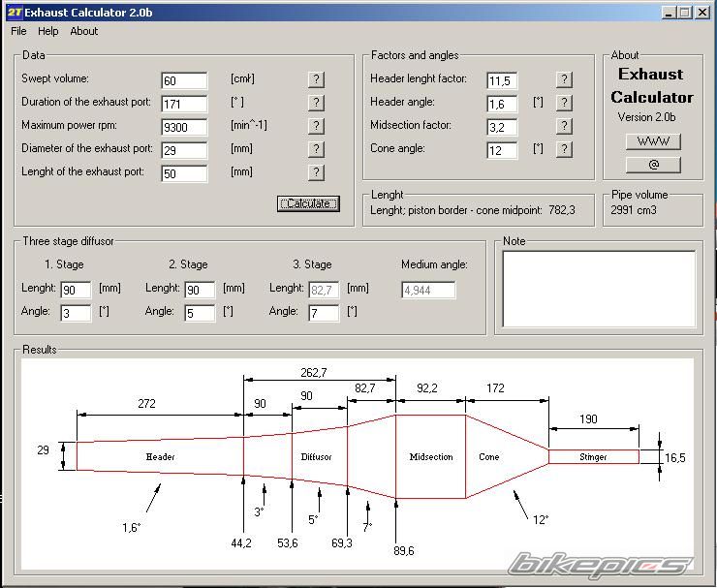Open help for Cone angle
The image size is (717, 588).
(x=564, y=149)
